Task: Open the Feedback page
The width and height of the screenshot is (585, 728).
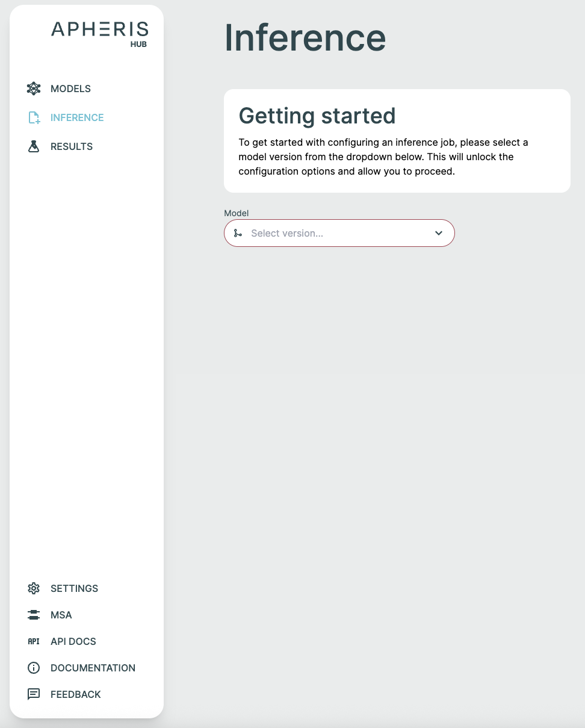Action: coord(75,694)
